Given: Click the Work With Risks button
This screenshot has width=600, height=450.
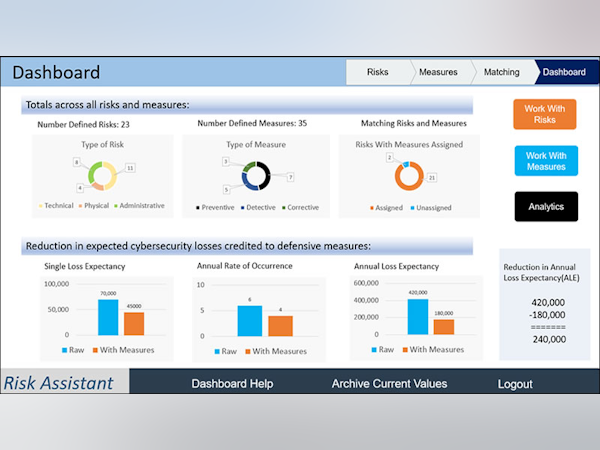Looking at the screenshot, I should coord(545,114).
